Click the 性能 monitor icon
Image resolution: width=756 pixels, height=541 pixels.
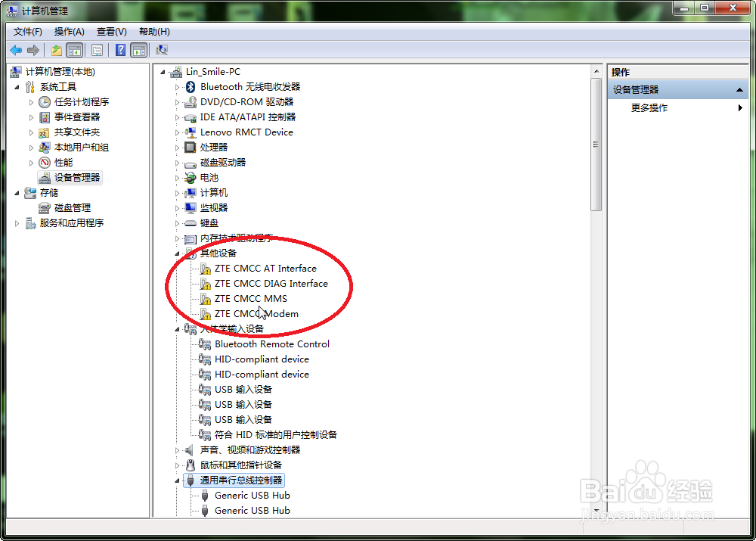click(45, 163)
